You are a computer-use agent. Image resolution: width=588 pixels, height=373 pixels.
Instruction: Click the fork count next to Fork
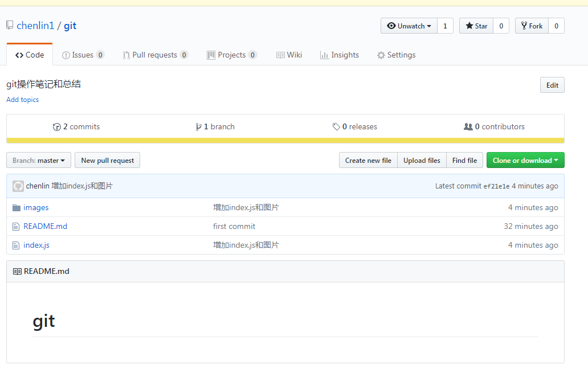click(557, 26)
